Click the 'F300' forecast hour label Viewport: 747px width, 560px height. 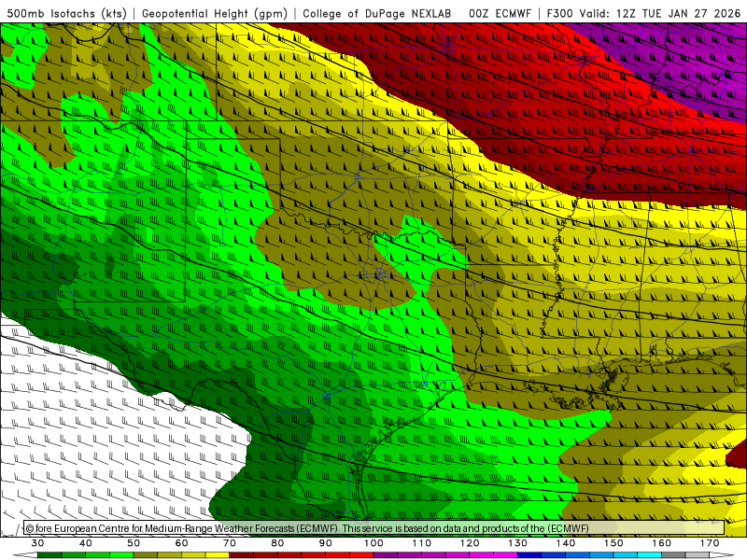[559, 13]
